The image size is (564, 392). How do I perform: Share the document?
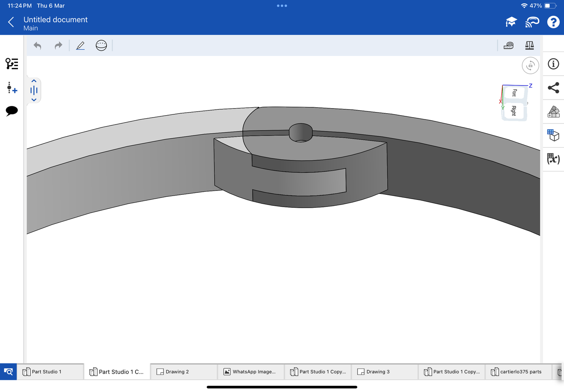(553, 88)
